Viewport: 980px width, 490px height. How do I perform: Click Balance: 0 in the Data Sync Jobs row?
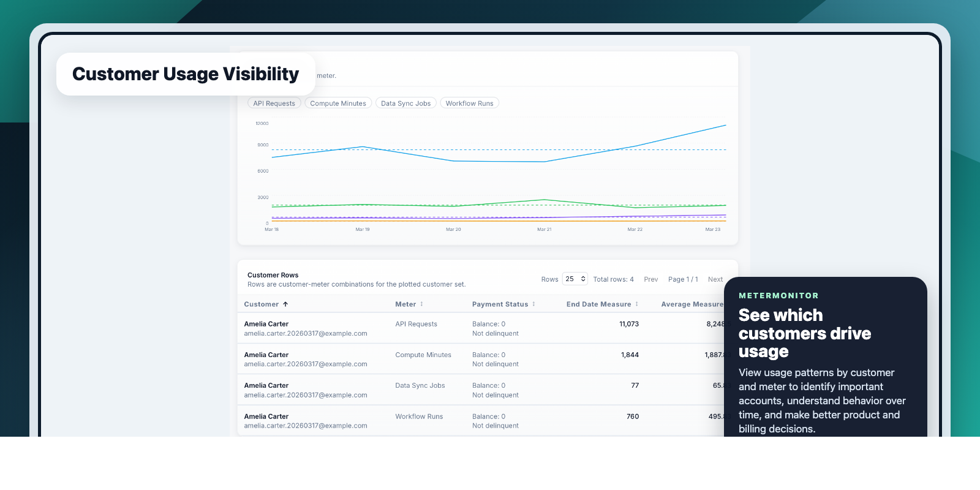pyautogui.click(x=489, y=386)
